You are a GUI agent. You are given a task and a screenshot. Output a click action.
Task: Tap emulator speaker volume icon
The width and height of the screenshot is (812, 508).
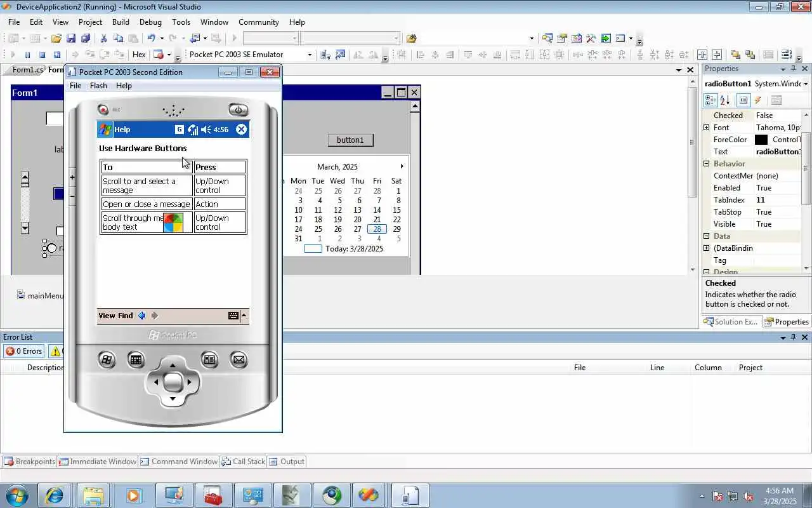[x=206, y=130]
